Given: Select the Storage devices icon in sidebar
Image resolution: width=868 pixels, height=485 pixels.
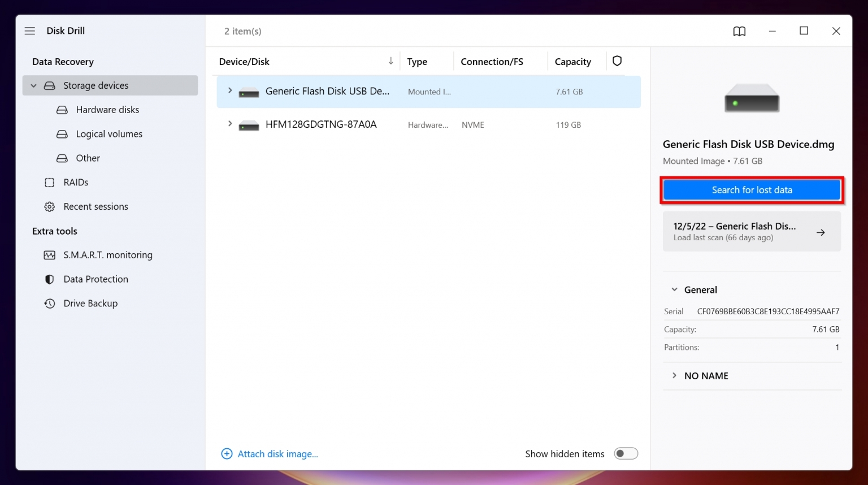Looking at the screenshot, I should click(x=50, y=85).
